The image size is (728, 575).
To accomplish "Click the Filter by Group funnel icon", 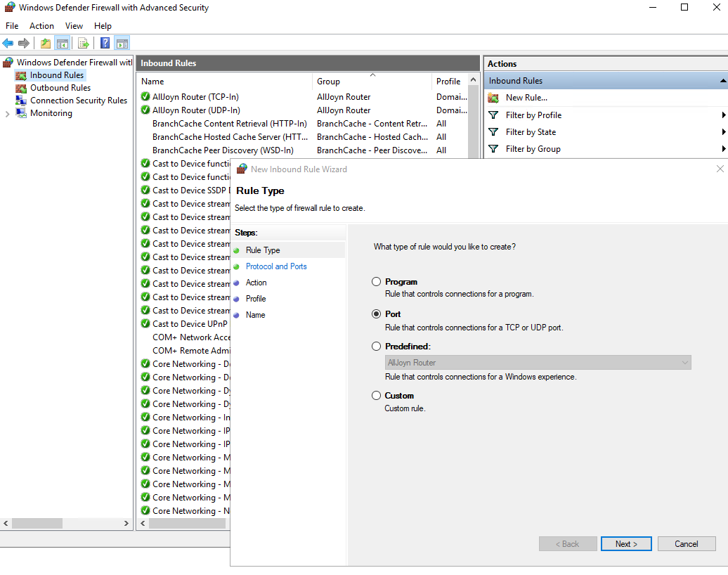I will tap(493, 148).
